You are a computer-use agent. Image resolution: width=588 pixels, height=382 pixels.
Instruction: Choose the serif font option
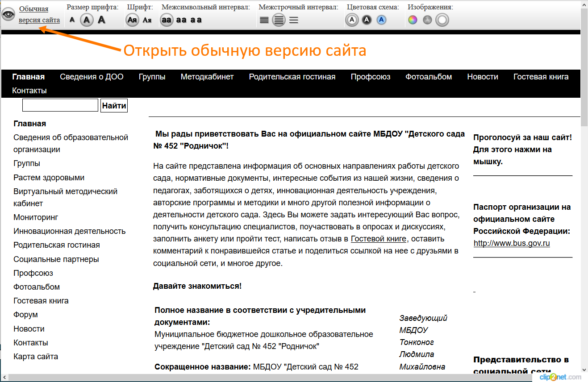click(x=147, y=20)
